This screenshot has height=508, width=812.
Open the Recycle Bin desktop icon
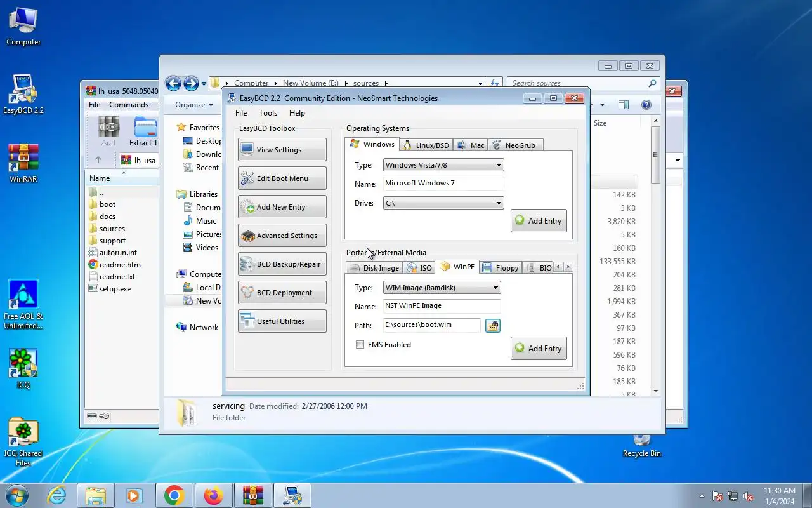coord(642,446)
